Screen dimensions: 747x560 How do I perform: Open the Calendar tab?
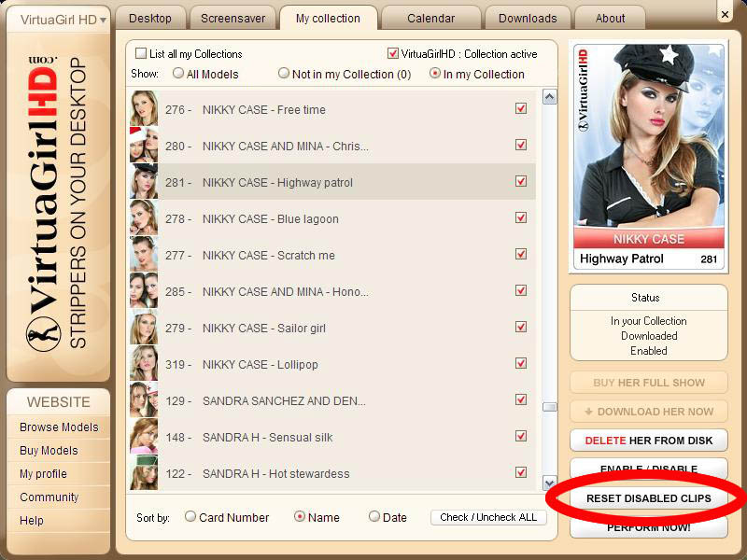pos(430,19)
